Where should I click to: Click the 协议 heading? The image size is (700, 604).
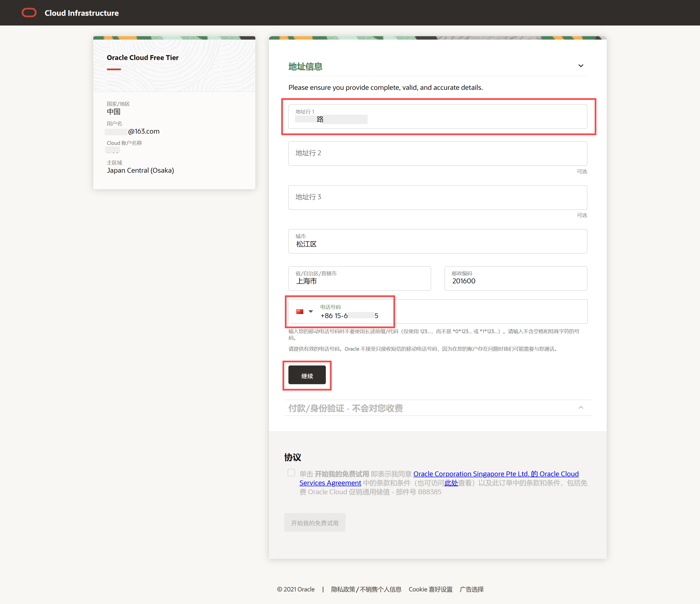(x=293, y=457)
